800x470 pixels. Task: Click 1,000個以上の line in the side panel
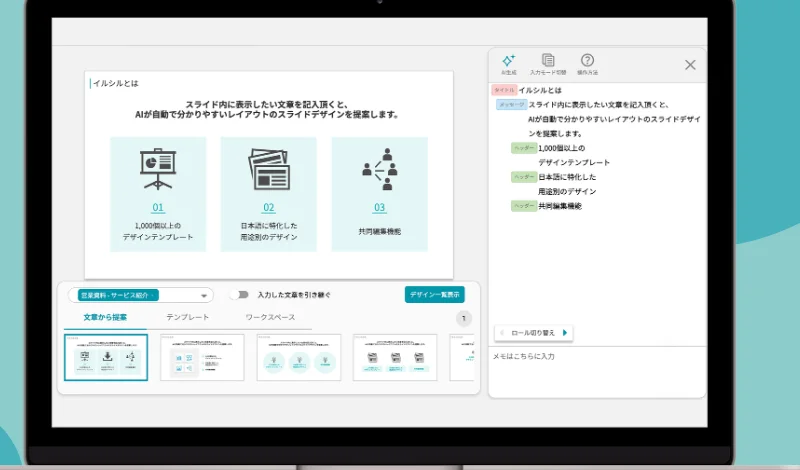pos(562,148)
